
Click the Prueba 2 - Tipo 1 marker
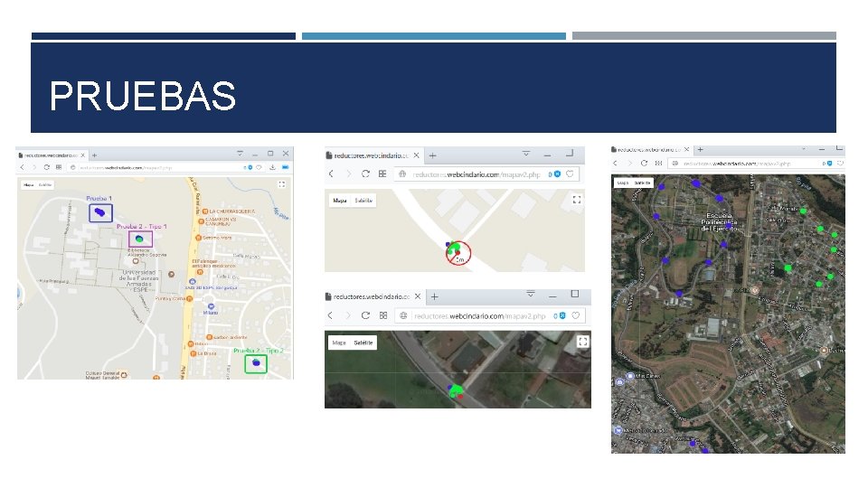(x=140, y=239)
